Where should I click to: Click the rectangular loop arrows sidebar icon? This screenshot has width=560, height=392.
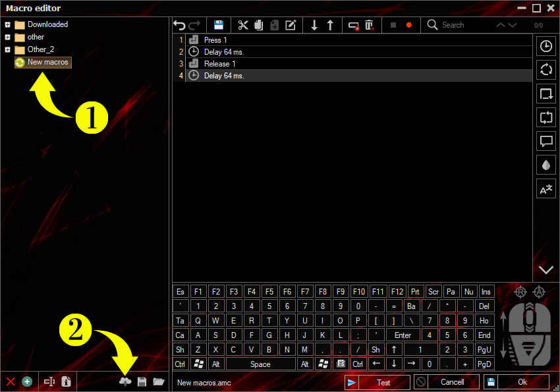click(x=546, y=117)
